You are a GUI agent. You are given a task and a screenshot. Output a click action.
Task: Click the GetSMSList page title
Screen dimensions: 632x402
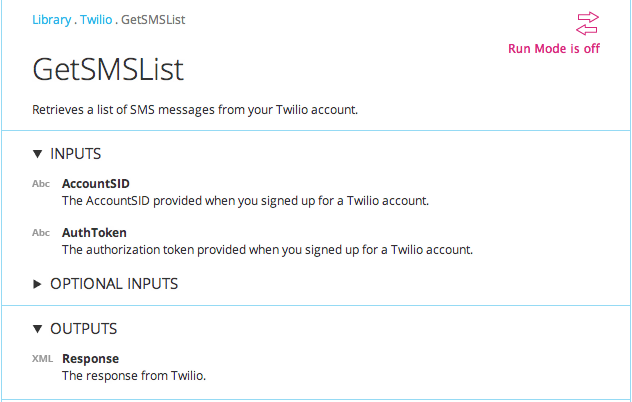(x=108, y=69)
